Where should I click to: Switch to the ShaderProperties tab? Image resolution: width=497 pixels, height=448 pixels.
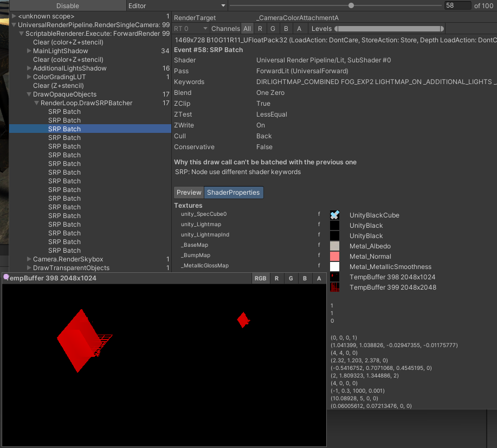point(234,192)
